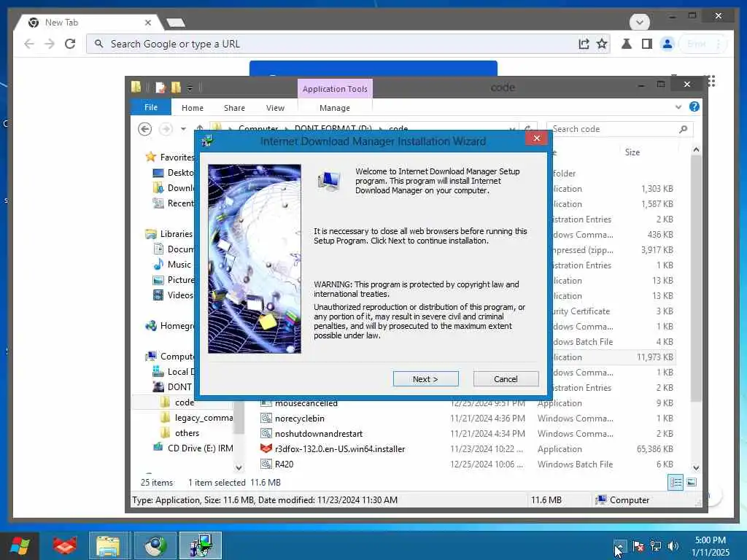Click the search magnifier icon in Explorer

coord(683,129)
